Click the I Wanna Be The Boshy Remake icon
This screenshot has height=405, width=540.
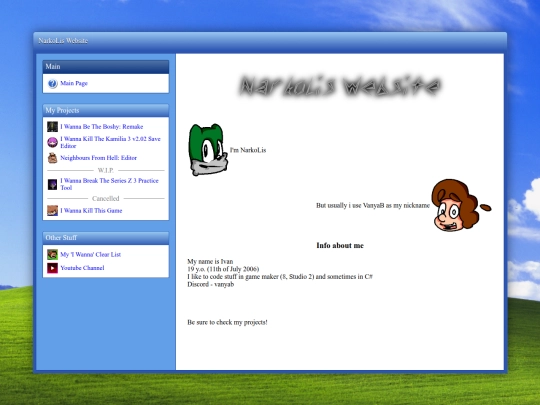click(x=52, y=126)
